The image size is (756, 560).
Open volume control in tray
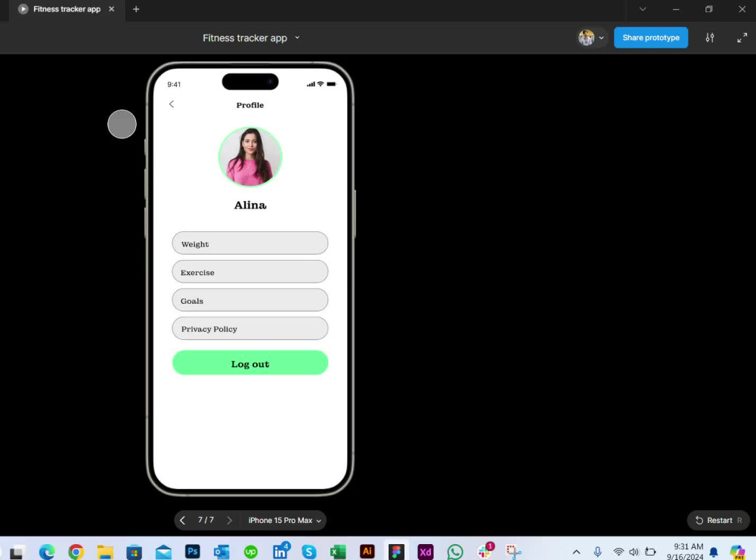tap(634, 552)
